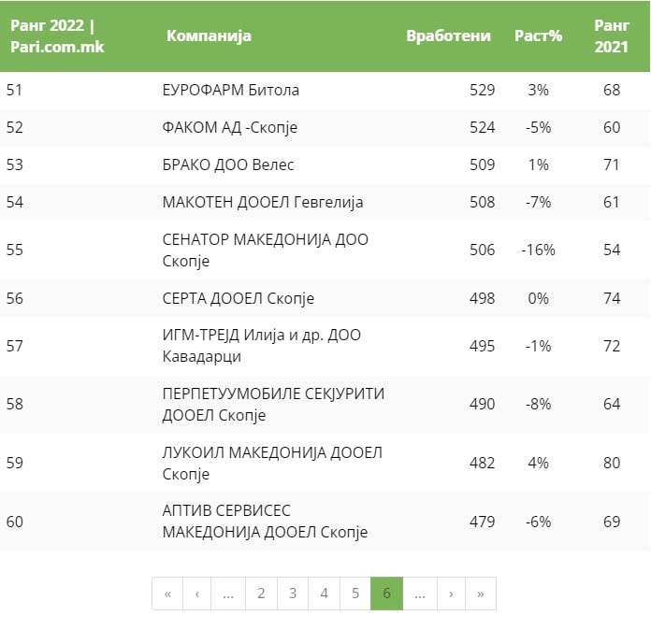
Task: Select ЕУРОФАРМ Битола company row
Action: [x=230, y=91]
